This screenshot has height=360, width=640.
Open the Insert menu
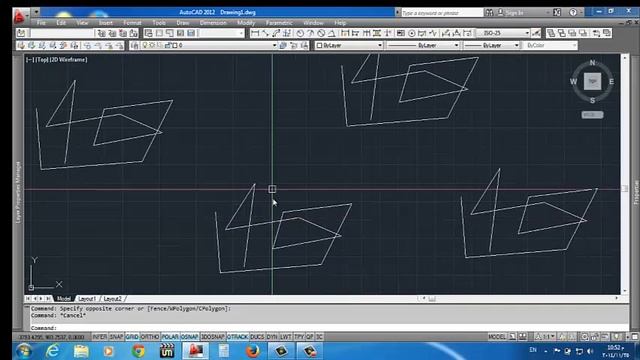coord(105,23)
